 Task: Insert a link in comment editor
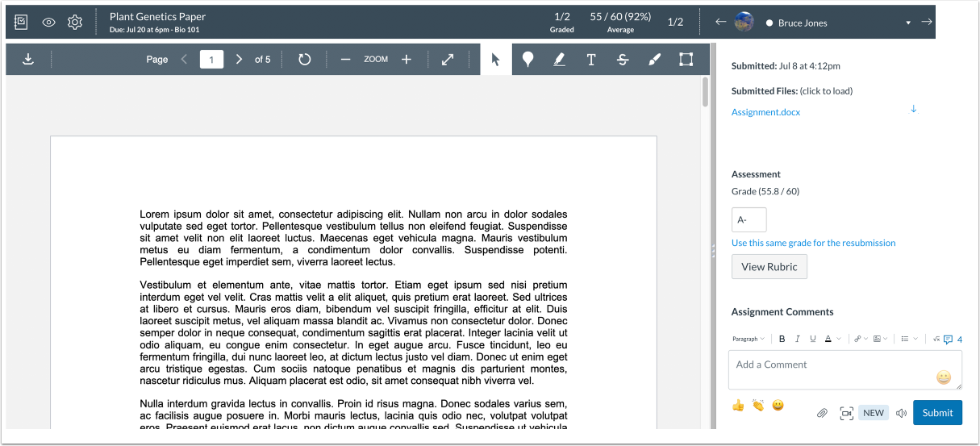[857, 339]
